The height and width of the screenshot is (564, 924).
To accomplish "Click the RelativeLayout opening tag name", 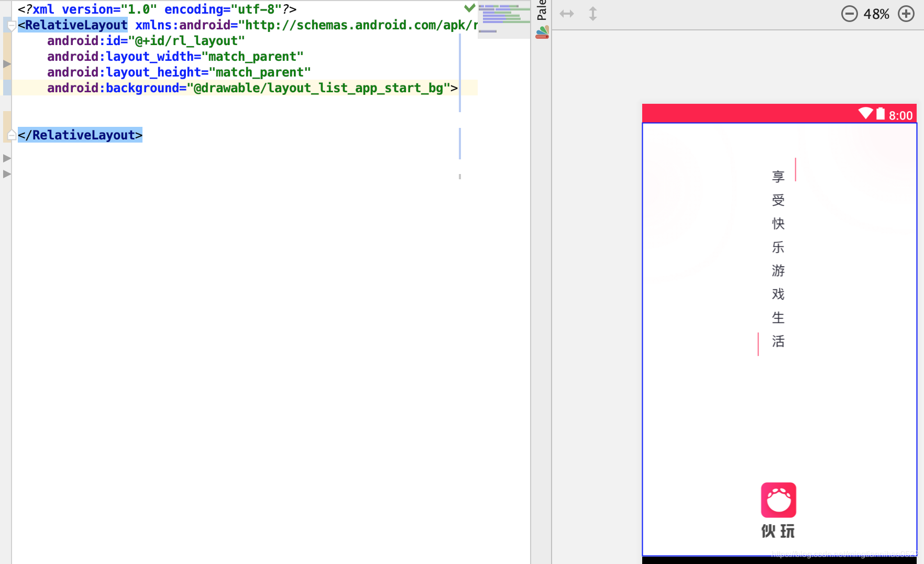I will [x=76, y=25].
